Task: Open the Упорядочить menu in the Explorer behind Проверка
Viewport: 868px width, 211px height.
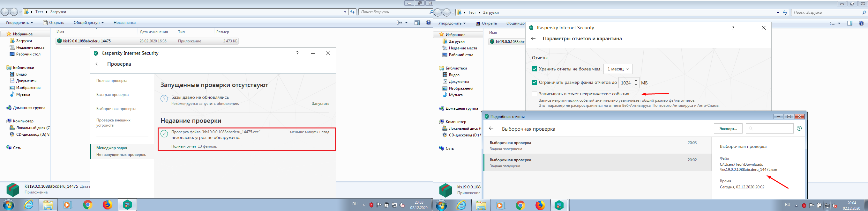Action: [19, 23]
